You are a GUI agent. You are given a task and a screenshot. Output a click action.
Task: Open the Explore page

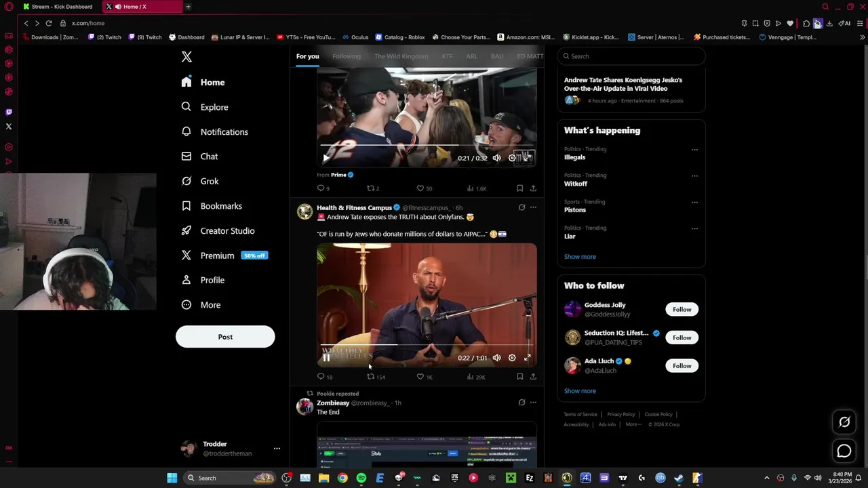205,107
